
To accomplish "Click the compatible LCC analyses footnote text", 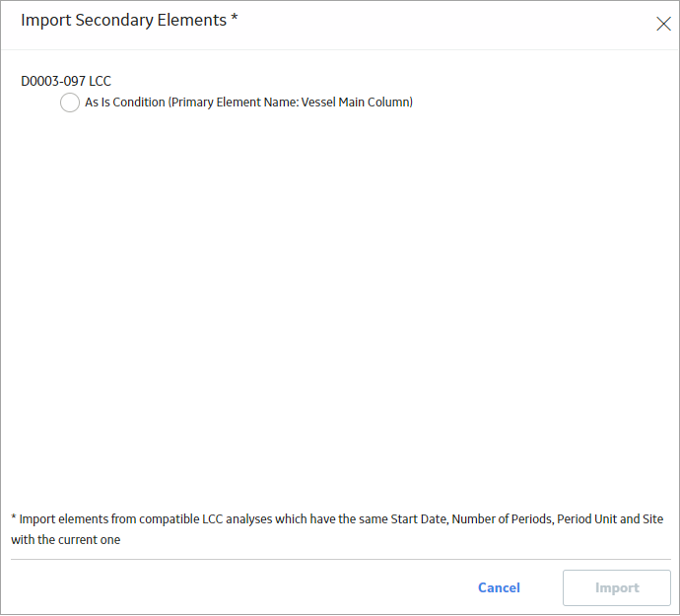I will [337, 529].
